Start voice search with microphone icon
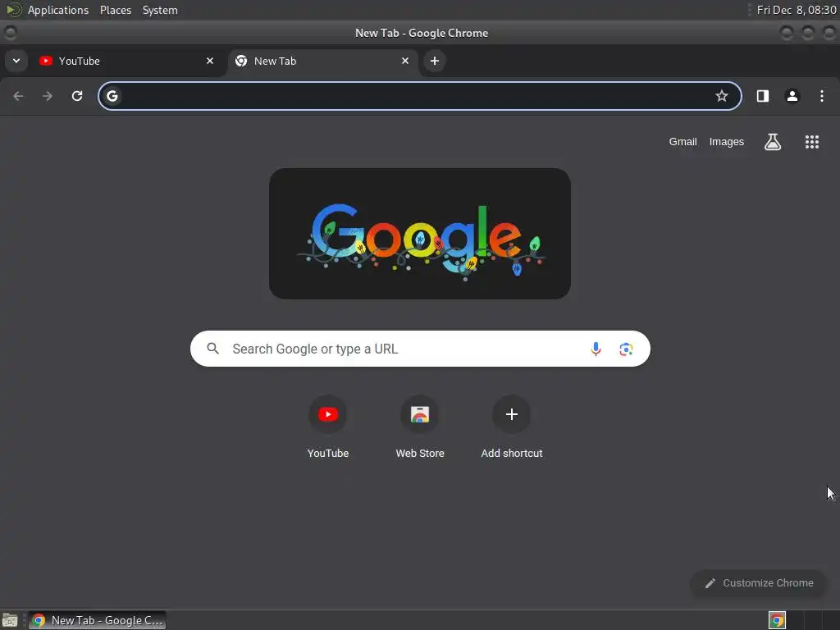Screen dimensions: 840x630 click(x=596, y=349)
